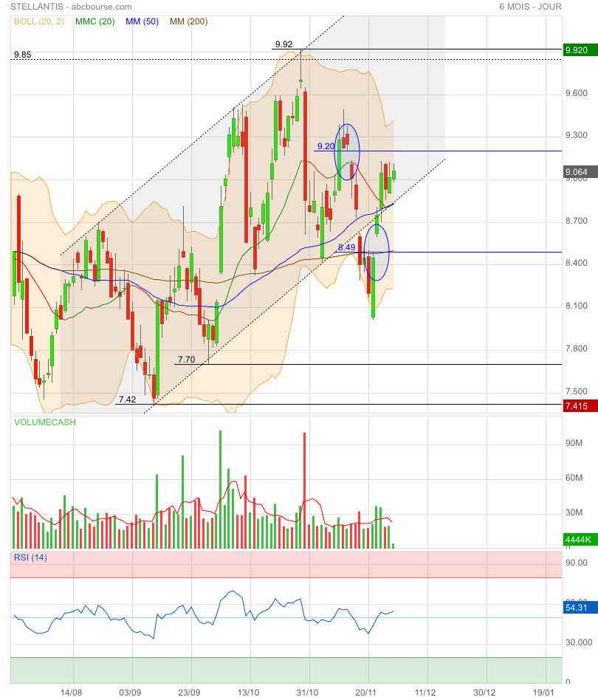Click the 19/01 date axis label
Screen dimensions: 598x700
[543, 693]
